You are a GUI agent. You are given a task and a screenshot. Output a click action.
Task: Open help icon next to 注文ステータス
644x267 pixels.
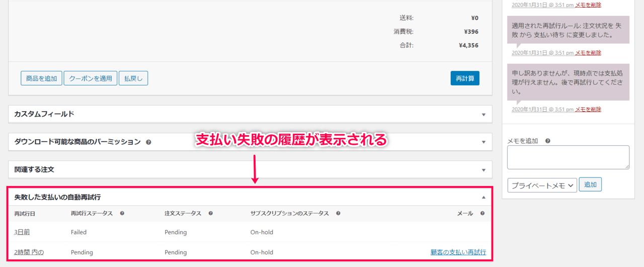(x=210, y=213)
